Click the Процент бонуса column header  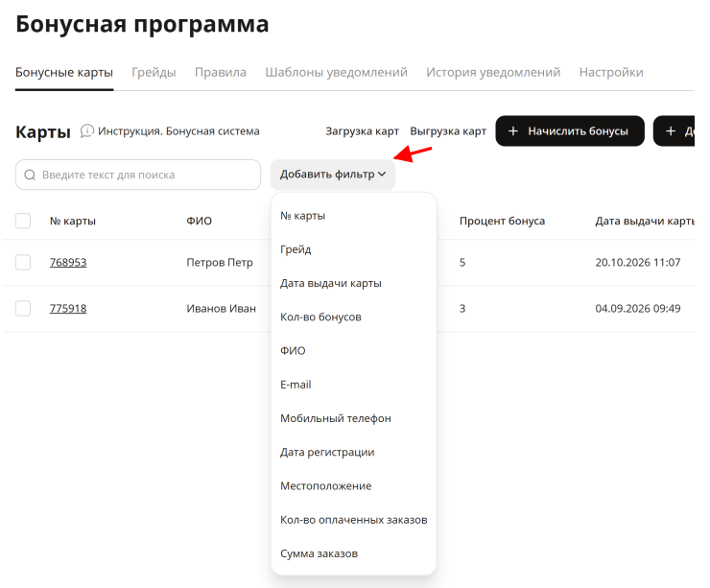click(x=502, y=221)
